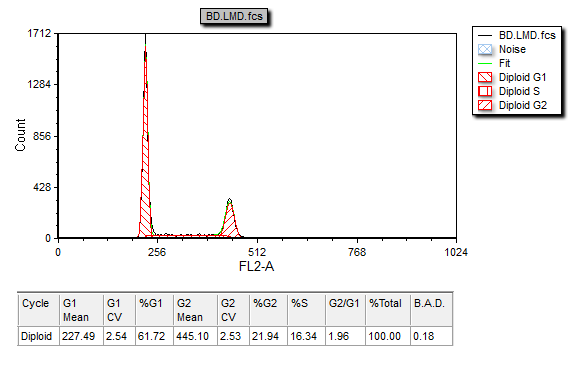Click the Diploid G2 legend hatch swatch
579x377 pixels.
(x=485, y=105)
